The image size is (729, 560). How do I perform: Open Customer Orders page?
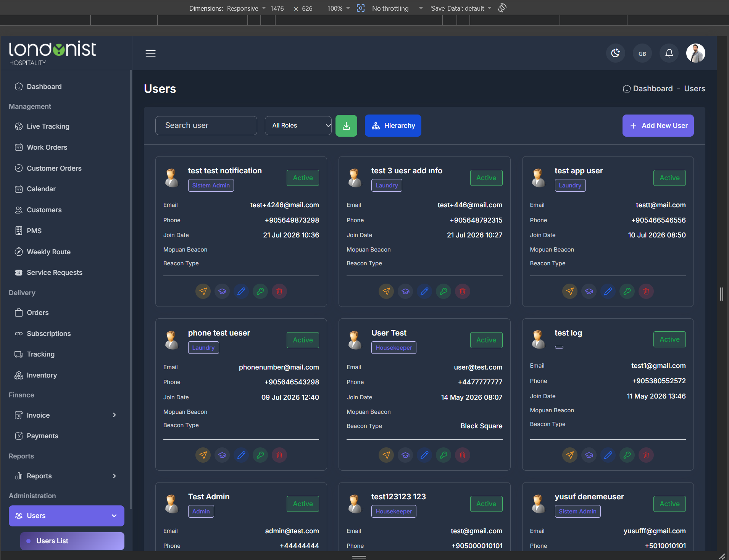54,168
